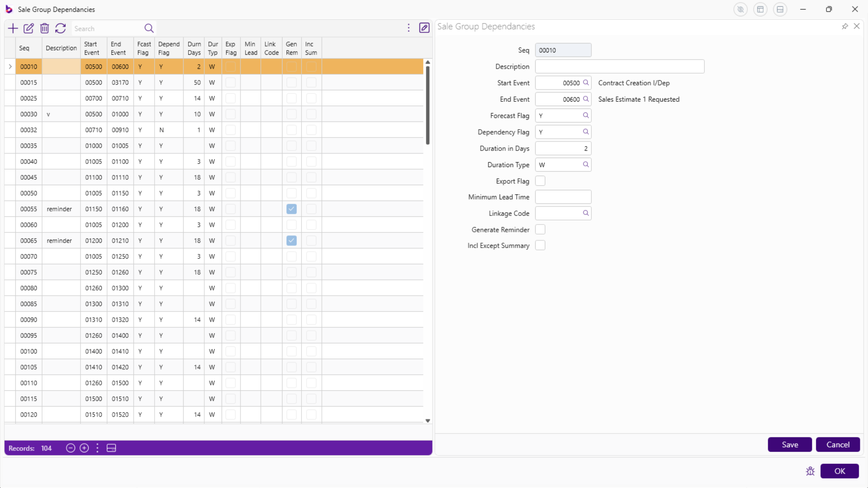
Task: Click the add new record plus icon
Action: pyautogui.click(x=13, y=28)
